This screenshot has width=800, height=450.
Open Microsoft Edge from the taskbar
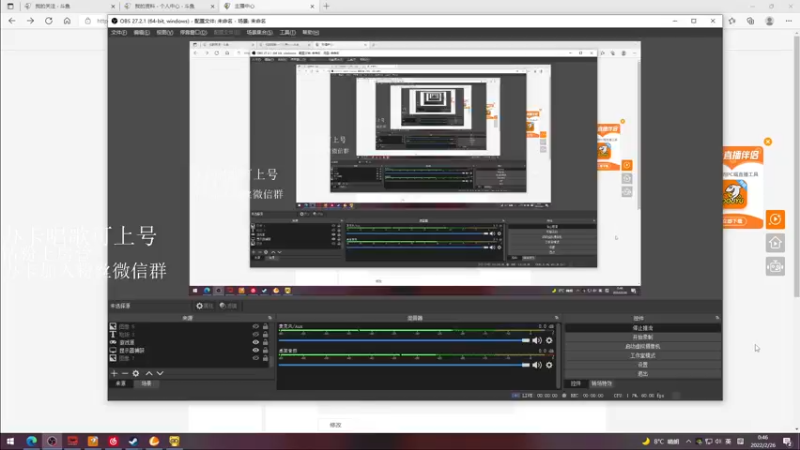[32, 441]
